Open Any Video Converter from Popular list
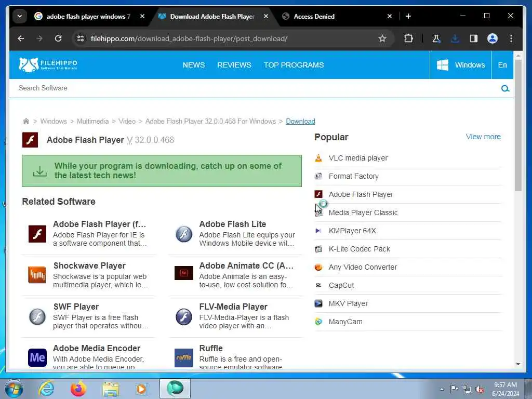This screenshot has width=532, height=399. (363, 268)
